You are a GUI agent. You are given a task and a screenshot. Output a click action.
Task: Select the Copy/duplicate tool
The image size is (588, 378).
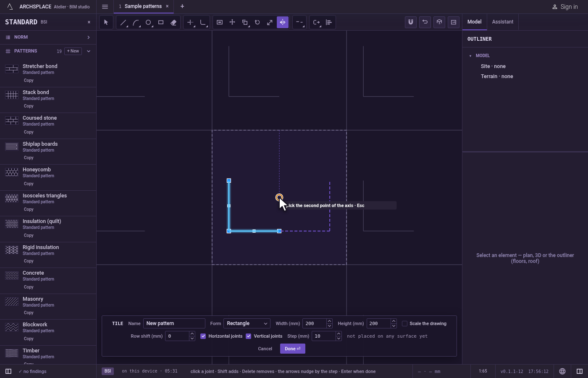pyautogui.click(x=245, y=22)
